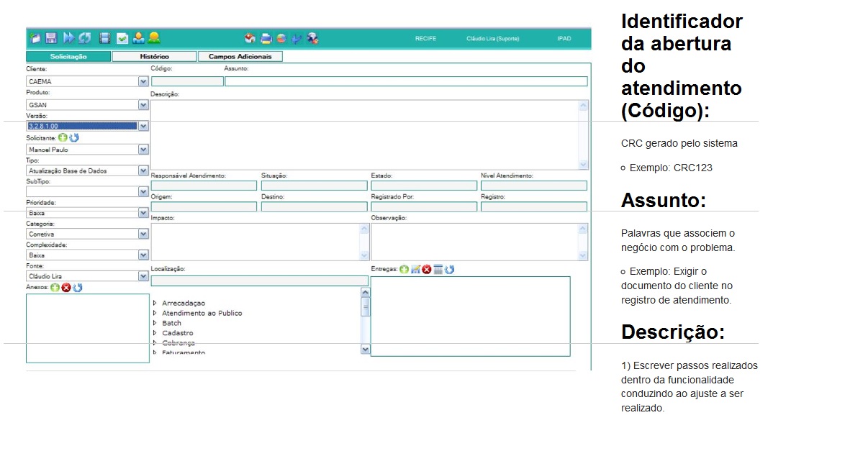This screenshot has width=868, height=451.
Task: Click the printer icon in the top toolbar
Action: click(266, 38)
